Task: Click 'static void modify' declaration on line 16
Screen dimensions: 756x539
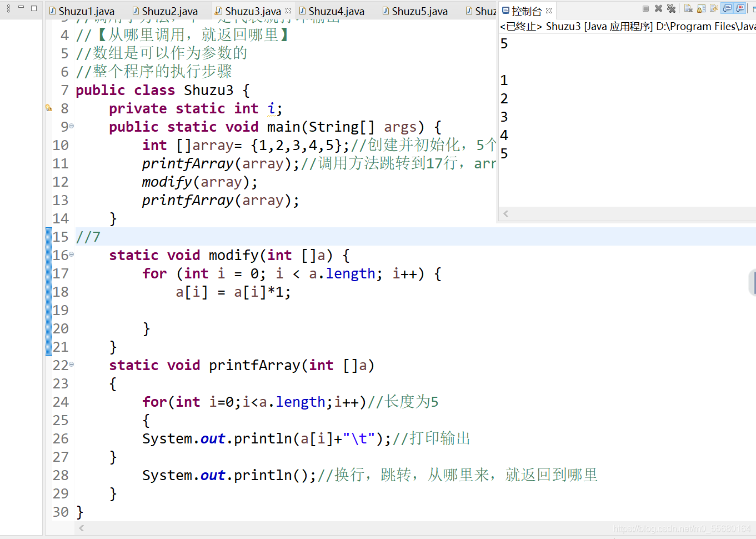Action: point(229,255)
